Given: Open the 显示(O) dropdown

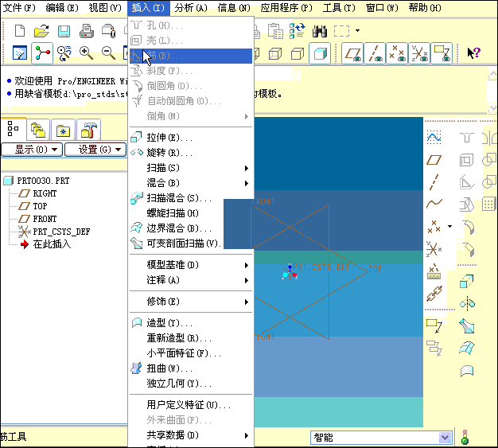Looking at the screenshot, I should (32, 150).
